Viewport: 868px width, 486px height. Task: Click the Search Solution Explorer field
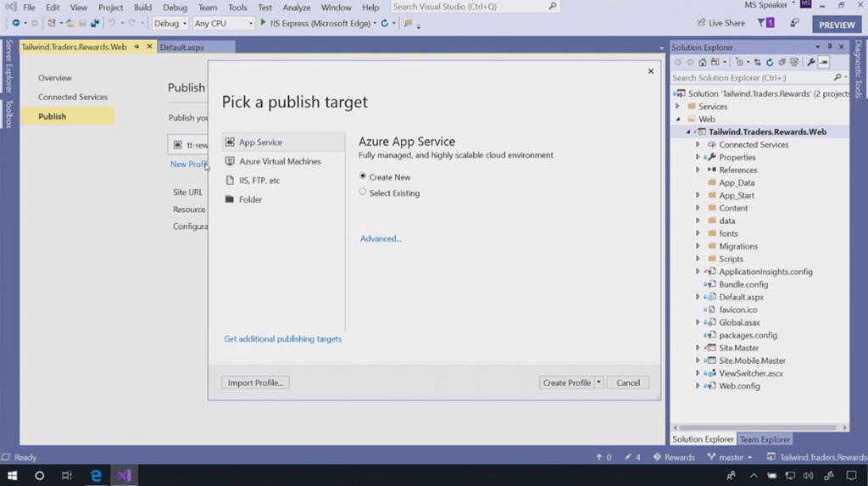(750, 77)
